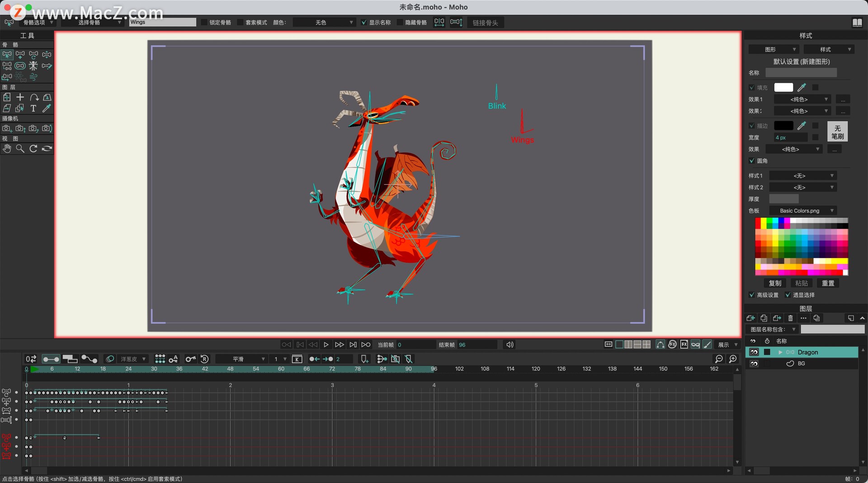The width and height of the screenshot is (868, 483).
Task: Zoom out the timeline
Action: tap(719, 359)
